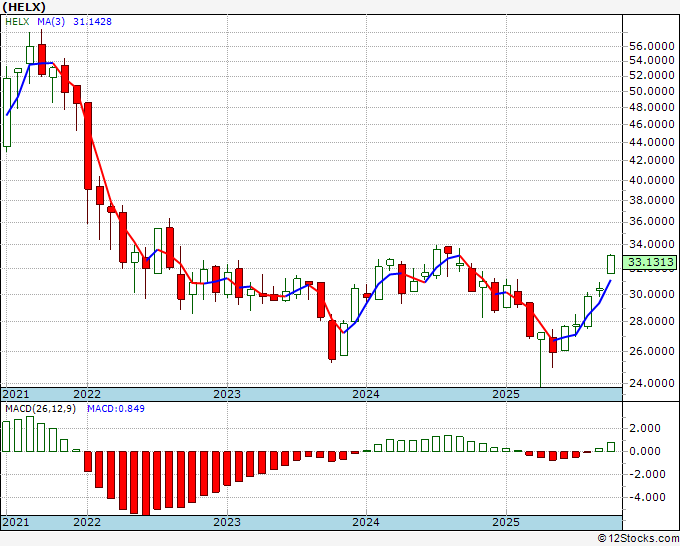The height and width of the screenshot is (546, 680).
Task: Click the ©12Stocks.com credit link
Action: point(638,539)
